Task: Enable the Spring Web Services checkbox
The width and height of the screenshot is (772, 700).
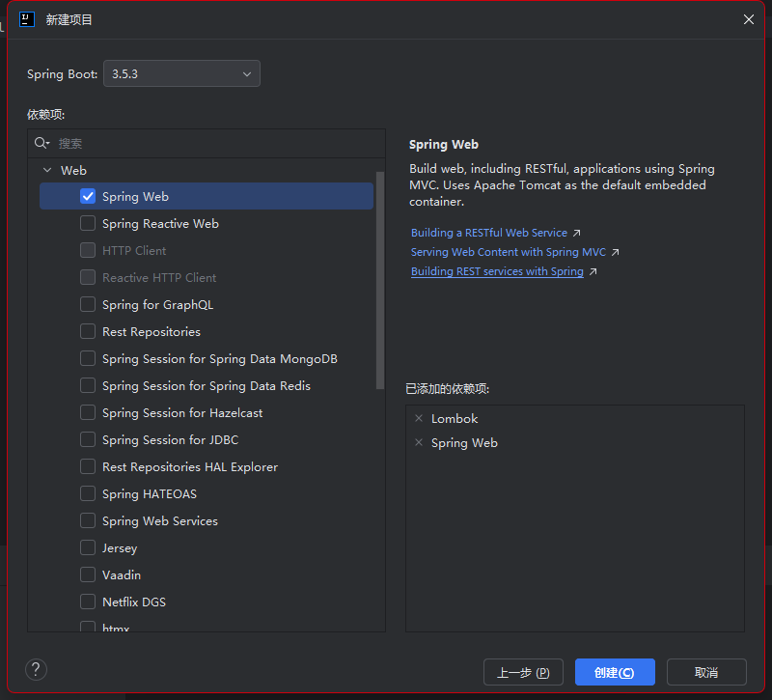Action: (88, 520)
